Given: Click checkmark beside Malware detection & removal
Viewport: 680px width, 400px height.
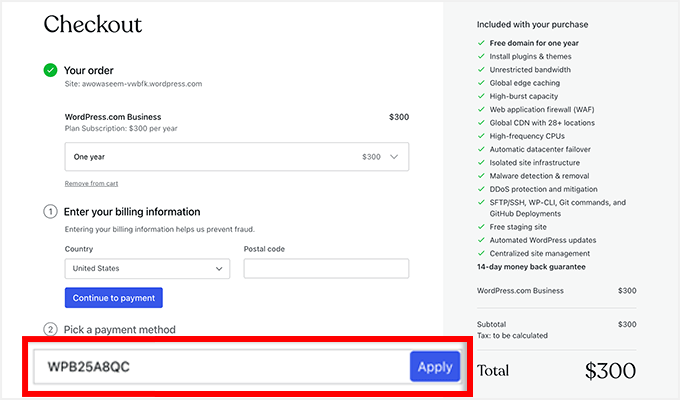Looking at the screenshot, I should pos(480,175).
